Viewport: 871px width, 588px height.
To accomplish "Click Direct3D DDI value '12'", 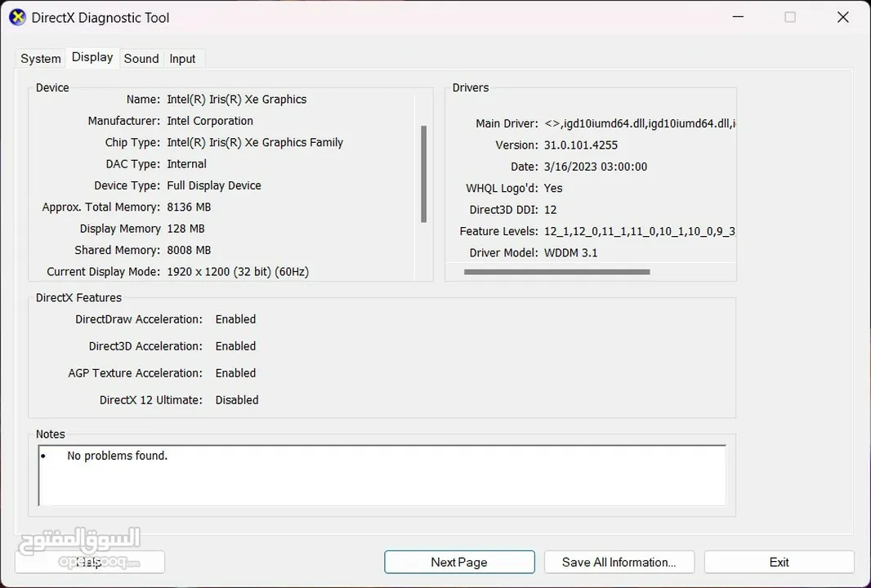I will coord(550,210).
